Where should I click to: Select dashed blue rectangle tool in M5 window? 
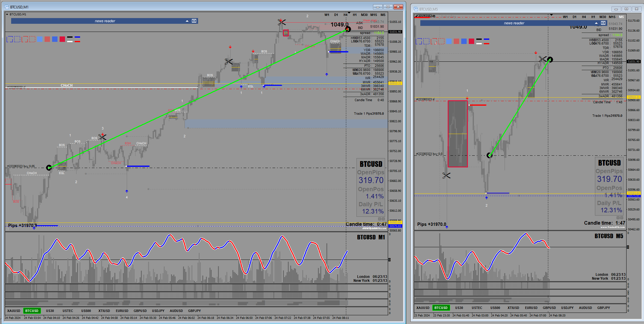[426, 41]
